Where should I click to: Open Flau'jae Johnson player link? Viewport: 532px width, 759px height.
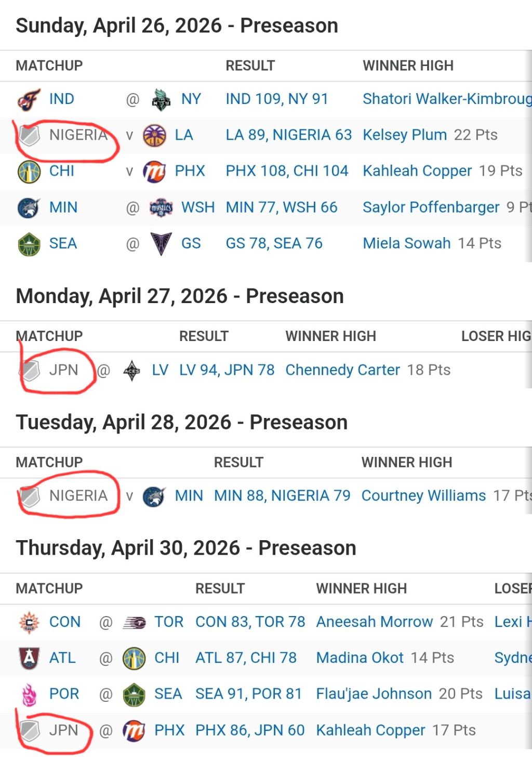coord(374,693)
